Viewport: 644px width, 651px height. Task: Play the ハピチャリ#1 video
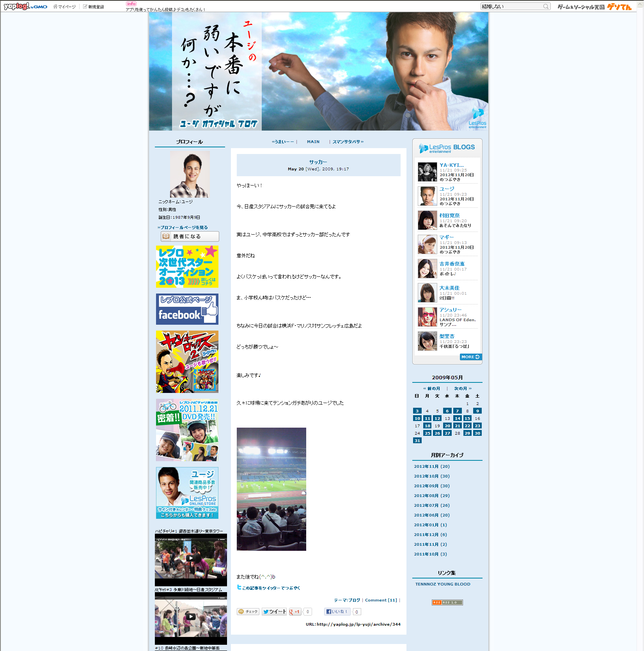coord(191,558)
